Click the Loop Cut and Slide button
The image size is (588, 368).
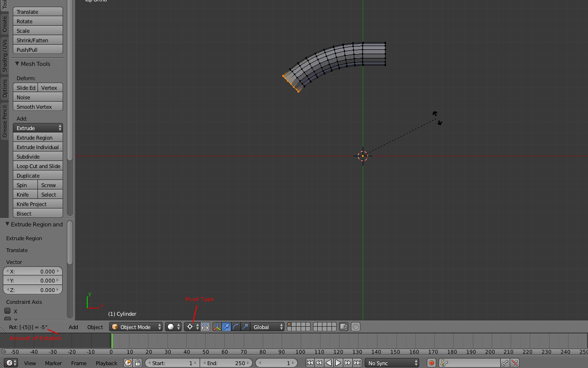click(x=38, y=166)
